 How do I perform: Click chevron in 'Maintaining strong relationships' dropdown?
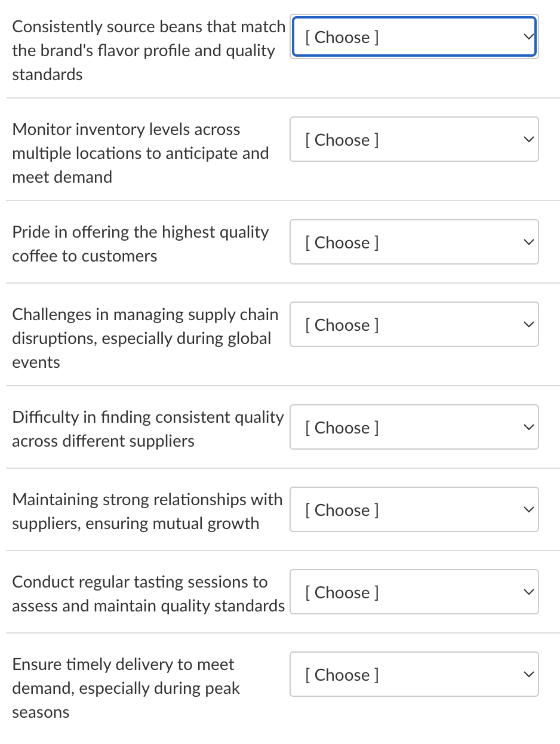coord(527,510)
